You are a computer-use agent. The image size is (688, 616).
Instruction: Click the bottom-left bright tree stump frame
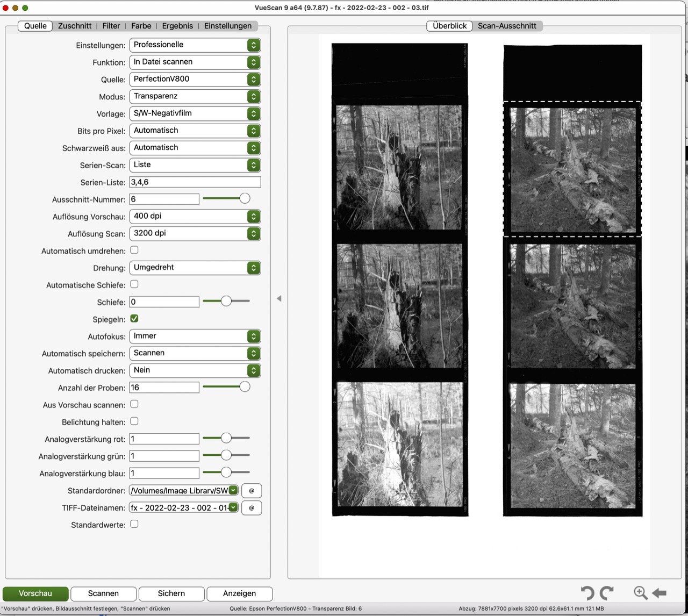click(399, 444)
